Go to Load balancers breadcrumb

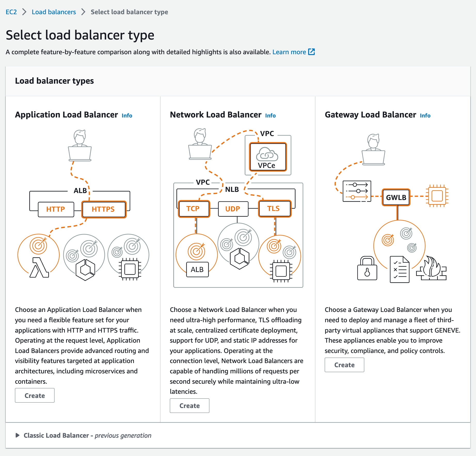(x=54, y=12)
